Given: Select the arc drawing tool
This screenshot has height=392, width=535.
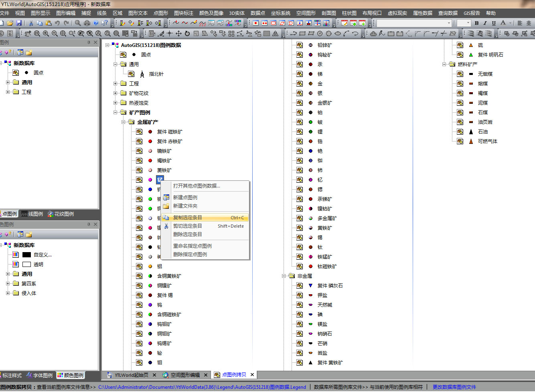Looking at the screenshot, I should click(347, 33).
